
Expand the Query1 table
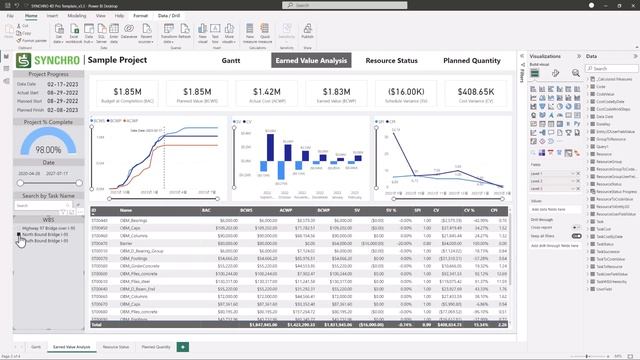pyautogui.click(x=588, y=147)
